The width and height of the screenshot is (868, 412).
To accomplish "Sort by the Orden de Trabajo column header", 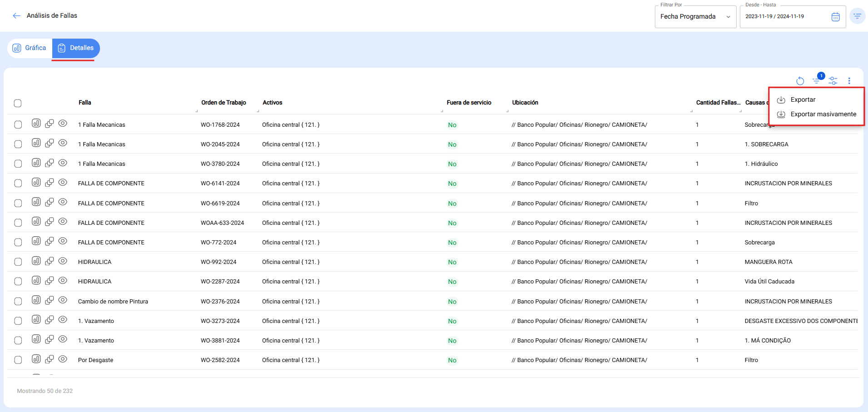I will click(224, 103).
